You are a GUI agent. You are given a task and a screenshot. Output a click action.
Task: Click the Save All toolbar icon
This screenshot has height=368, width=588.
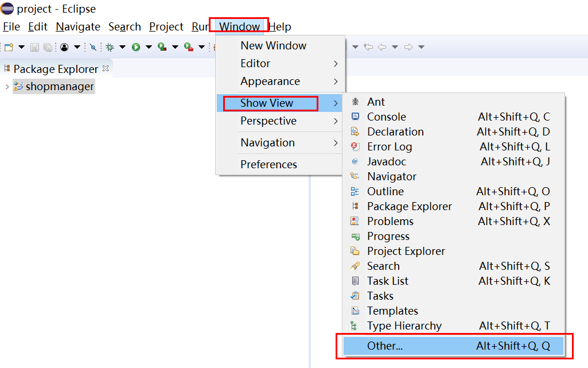click(x=48, y=47)
